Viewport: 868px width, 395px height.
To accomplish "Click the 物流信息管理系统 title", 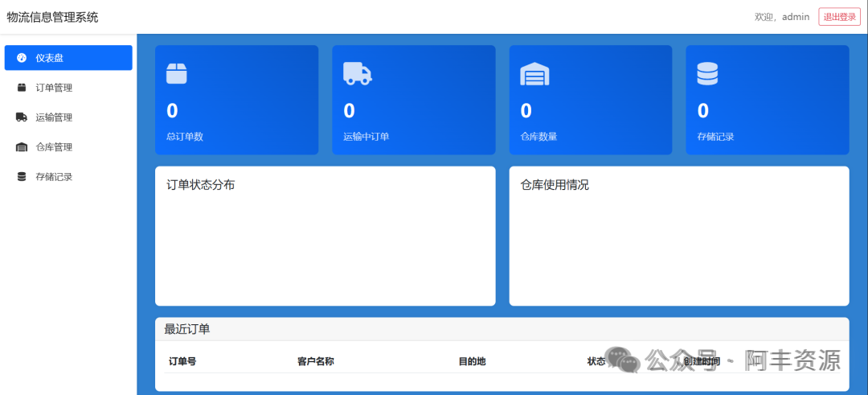I will [52, 17].
